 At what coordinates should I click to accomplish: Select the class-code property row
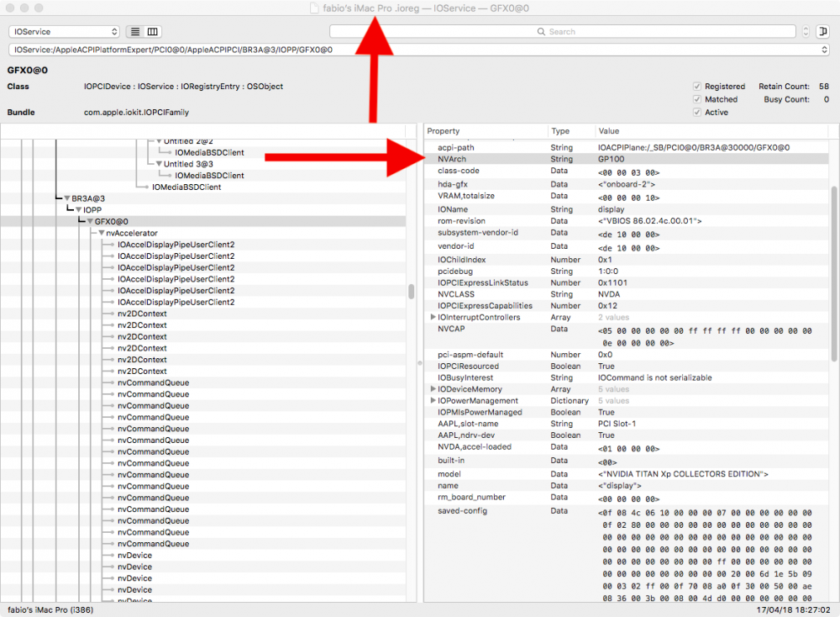(x=627, y=171)
